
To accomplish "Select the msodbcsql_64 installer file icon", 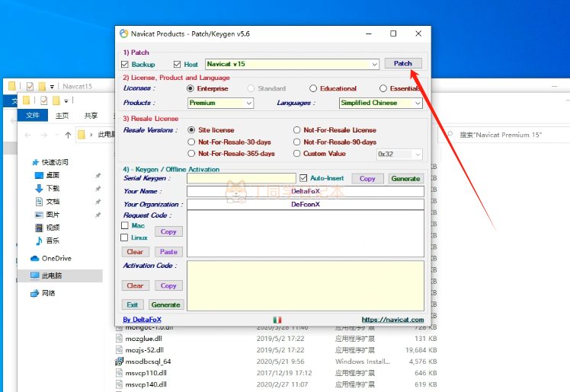I will coord(120,362).
